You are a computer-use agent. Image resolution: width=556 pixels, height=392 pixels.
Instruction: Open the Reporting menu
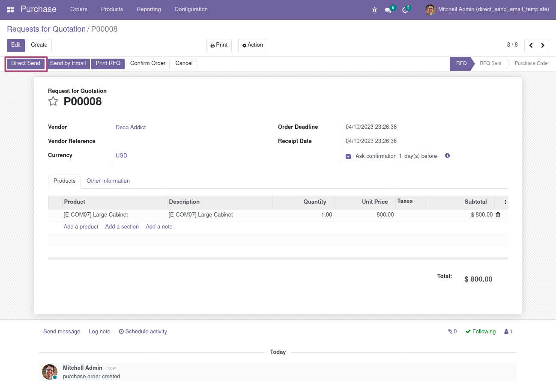[x=149, y=9]
